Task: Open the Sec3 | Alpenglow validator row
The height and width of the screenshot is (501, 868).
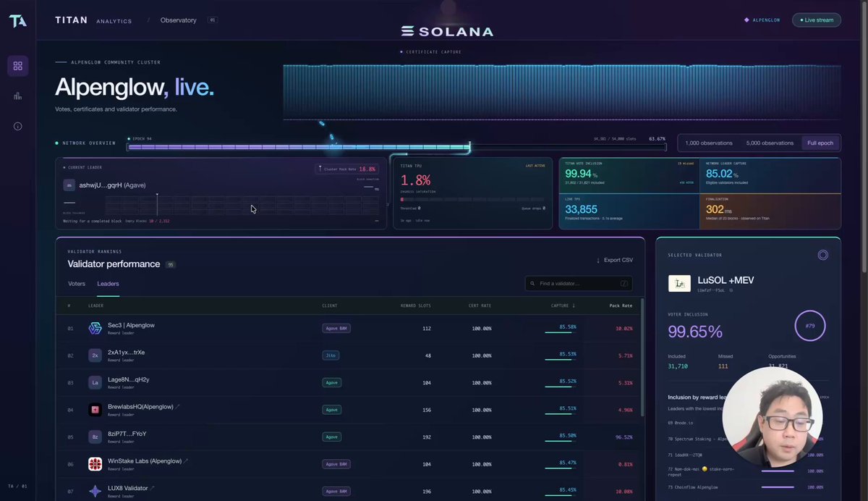Action: pyautogui.click(x=349, y=328)
